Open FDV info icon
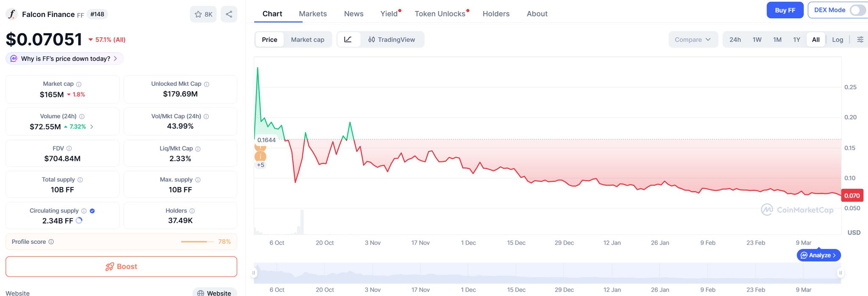The height and width of the screenshot is (296, 868). coord(69,148)
